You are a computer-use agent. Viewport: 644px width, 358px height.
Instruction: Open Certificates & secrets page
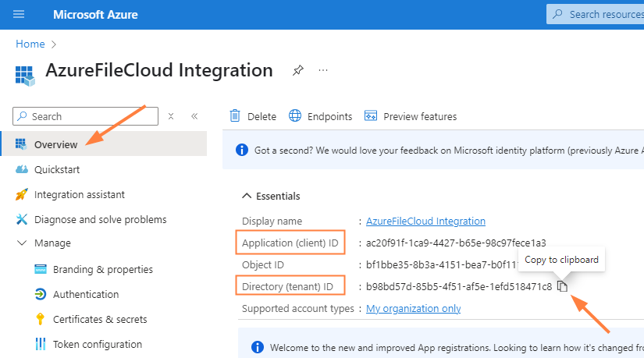coord(99,319)
